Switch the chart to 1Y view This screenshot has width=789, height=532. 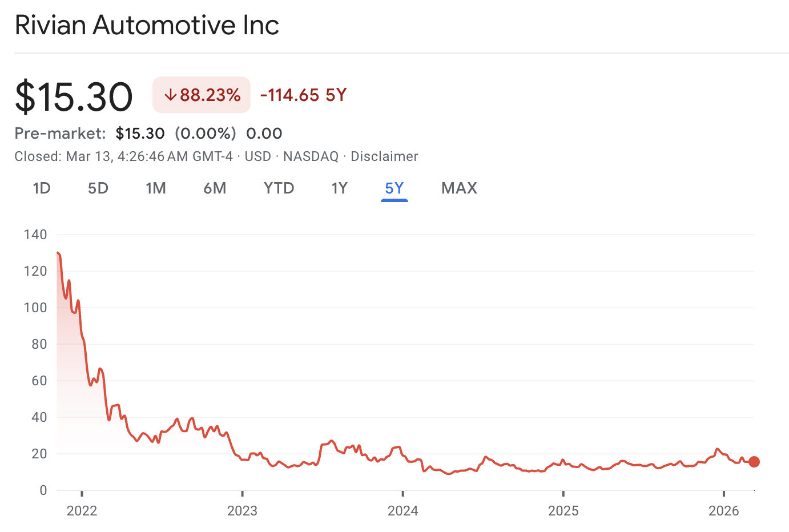pyautogui.click(x=340, y=188)
